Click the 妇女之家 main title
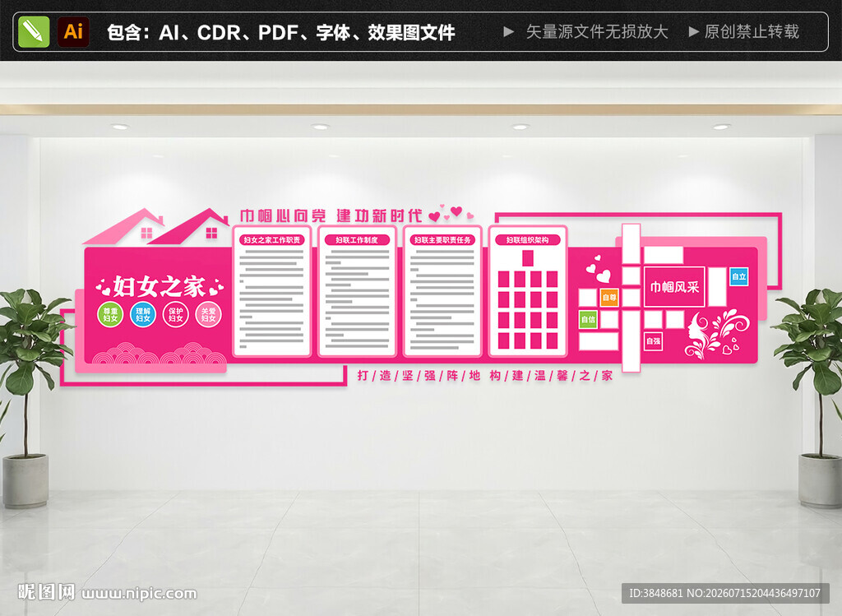Image resolution: width=842 pixels, height=616 pixels. pos(160,287)
